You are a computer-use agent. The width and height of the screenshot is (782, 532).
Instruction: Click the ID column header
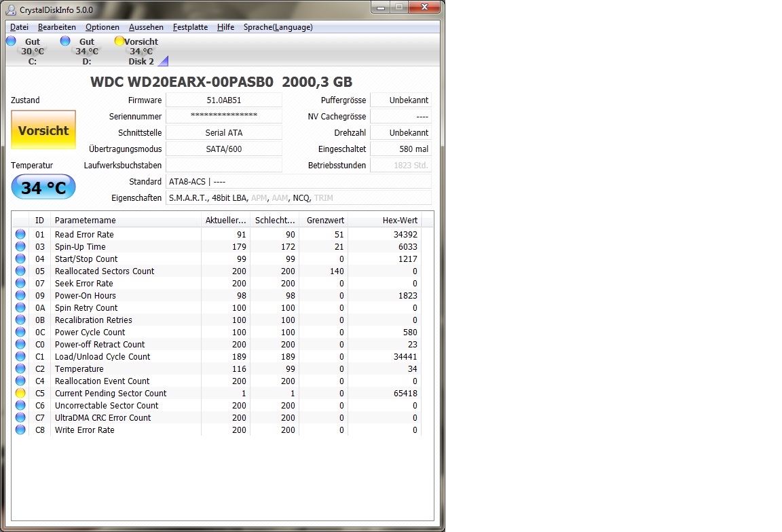(x=40, y=220)
